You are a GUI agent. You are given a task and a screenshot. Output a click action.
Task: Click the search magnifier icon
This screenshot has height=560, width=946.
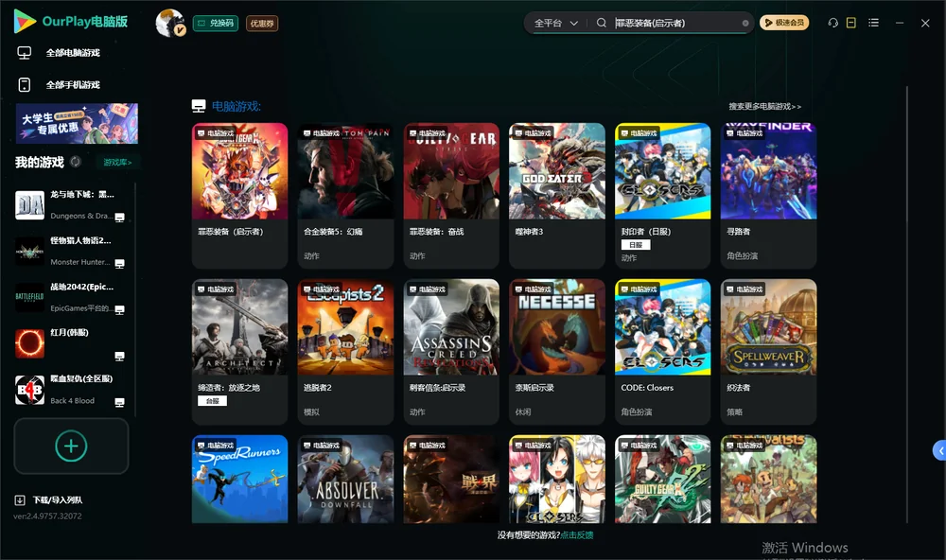pos(601,23)
